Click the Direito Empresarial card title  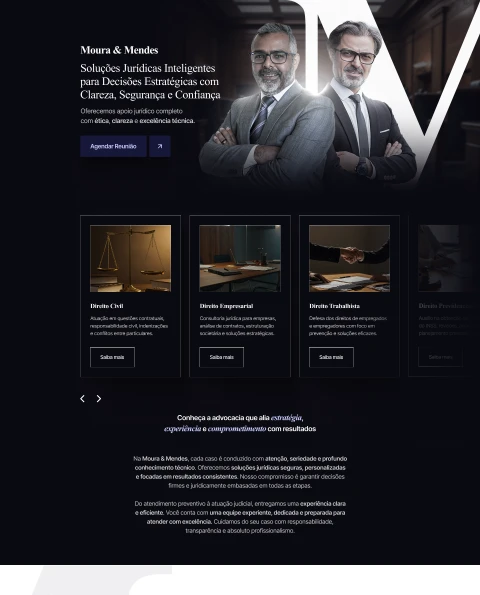227,306
